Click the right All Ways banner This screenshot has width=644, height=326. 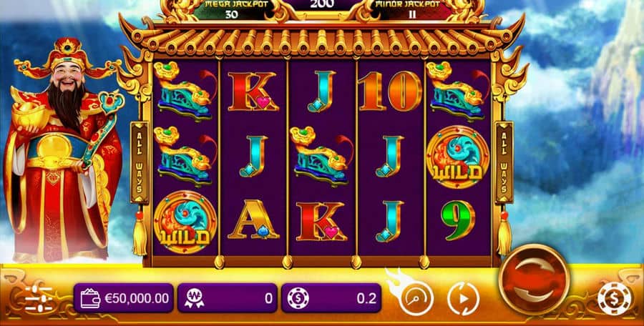tap(504, 162)
